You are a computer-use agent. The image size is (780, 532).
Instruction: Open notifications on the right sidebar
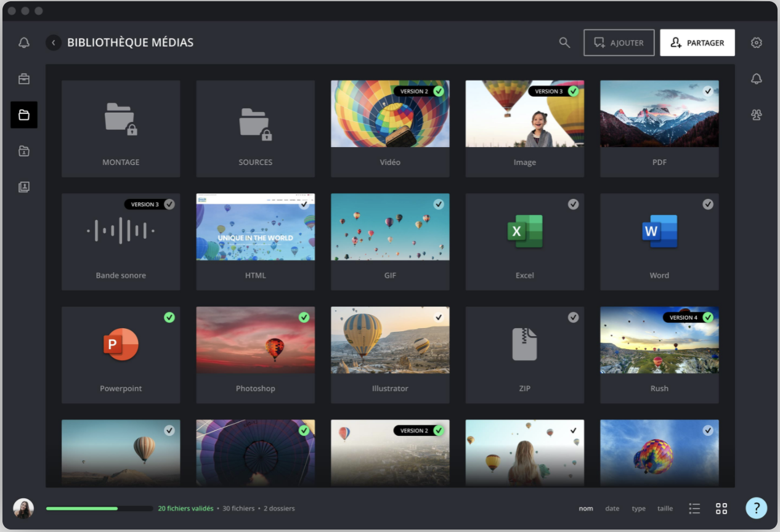point(757,79)
